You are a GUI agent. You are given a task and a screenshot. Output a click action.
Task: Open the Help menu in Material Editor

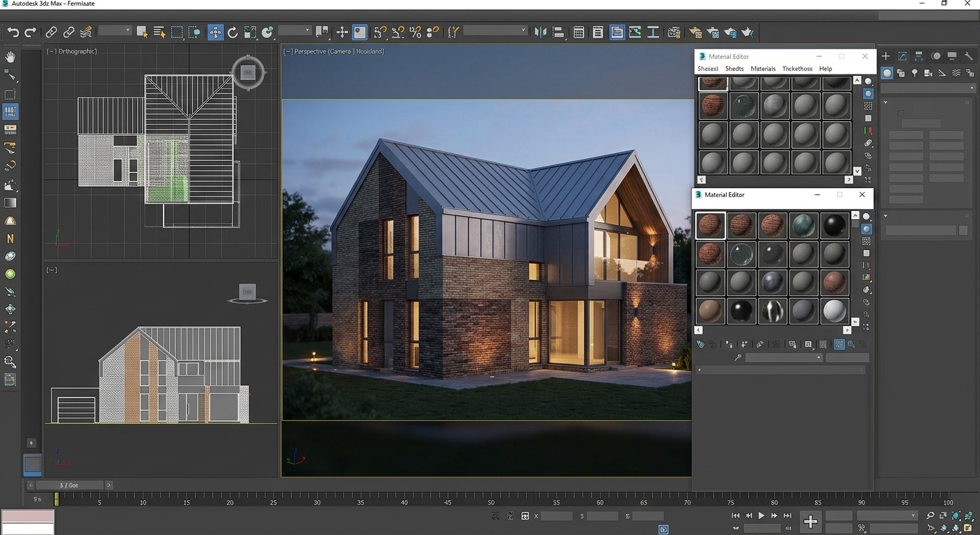[825, 69]
